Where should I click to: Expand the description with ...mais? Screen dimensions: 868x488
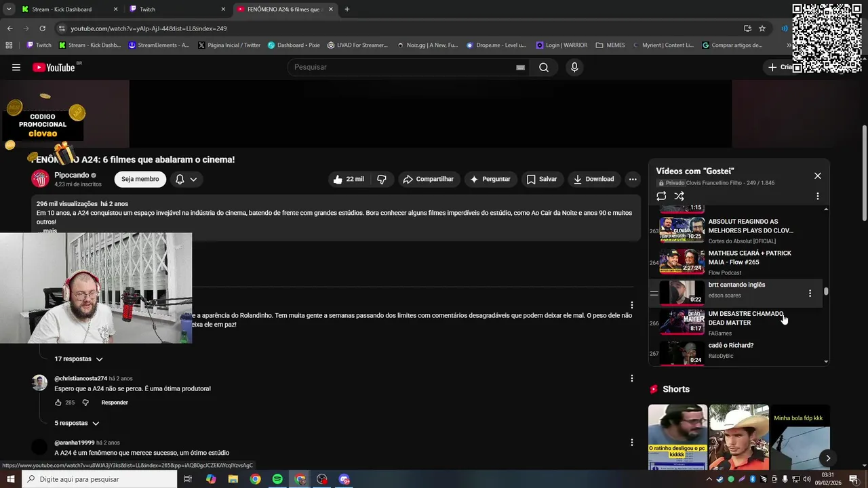pos(49,231)
